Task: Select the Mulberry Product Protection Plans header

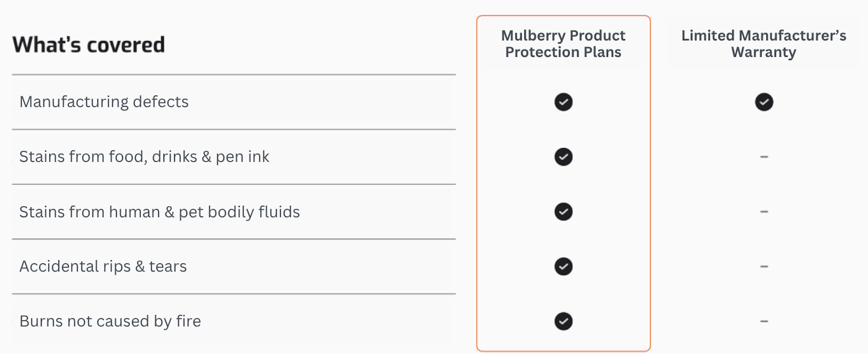Action: click(563, 44)
